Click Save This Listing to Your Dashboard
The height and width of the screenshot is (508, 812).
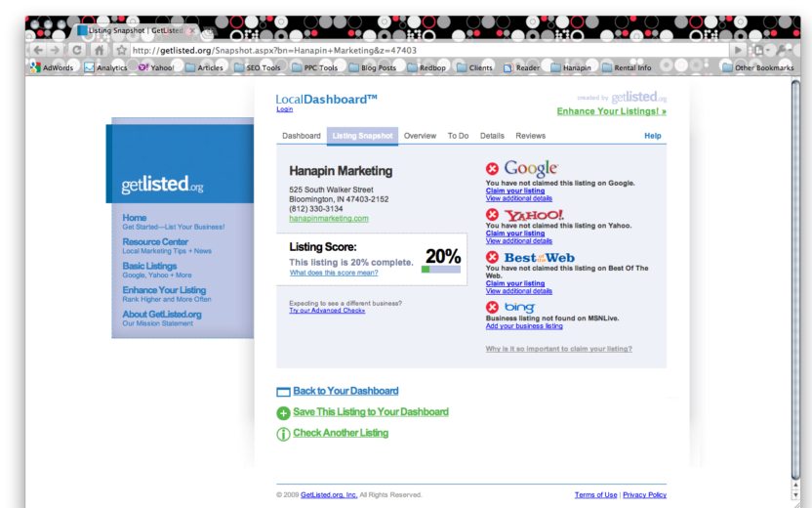click(x=371, y=411)
